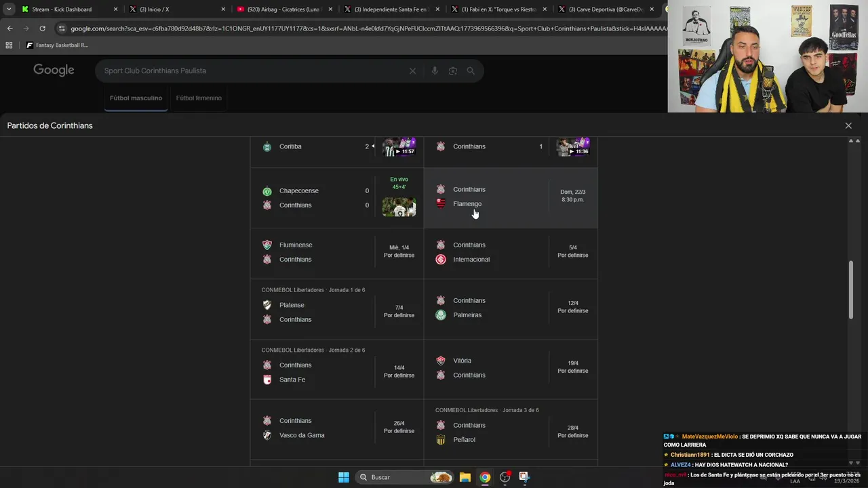The height and width of the screenshot is (488, 868).
Task: Start voice search with microphone icon
Action: coord(435,70)
